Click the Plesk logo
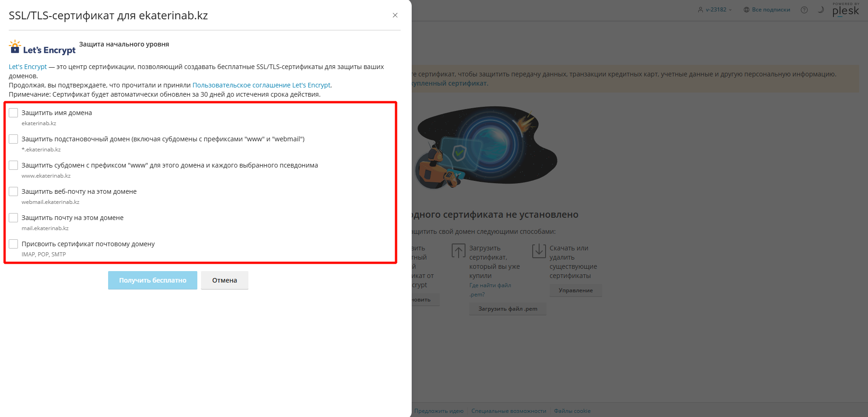868x417 pixels. coord(845,10)
